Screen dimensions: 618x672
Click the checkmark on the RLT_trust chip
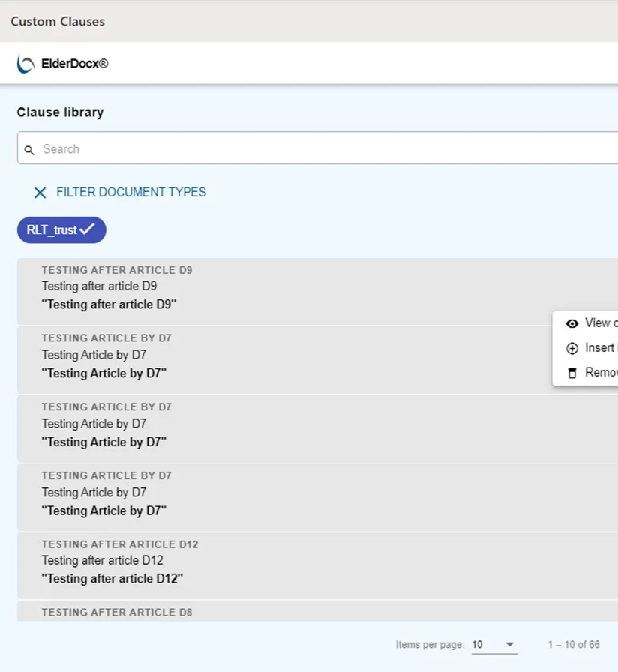click(88, 229)
